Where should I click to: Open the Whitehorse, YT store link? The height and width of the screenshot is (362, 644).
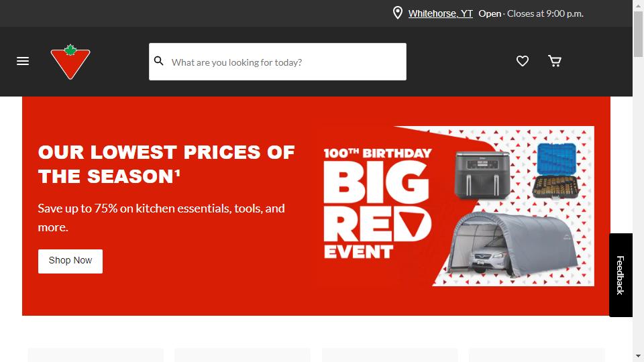(x=440, y=13)
